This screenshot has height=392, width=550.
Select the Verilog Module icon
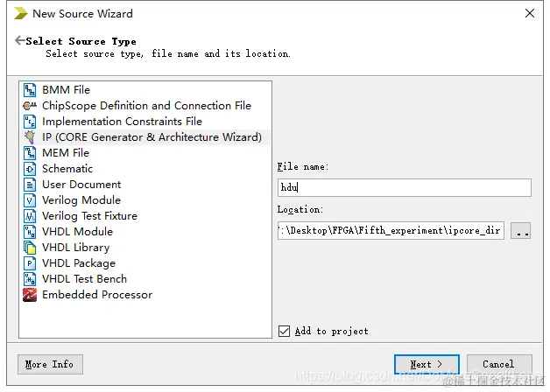(x=30, y=200)
